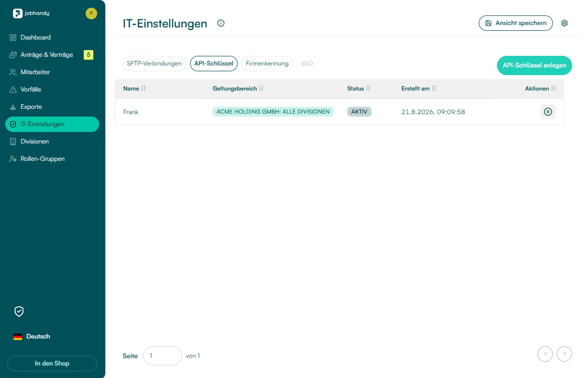The height and width of the screenshot is (378, 588).
Task: Click the German flag icon
Action: (18, 337)
